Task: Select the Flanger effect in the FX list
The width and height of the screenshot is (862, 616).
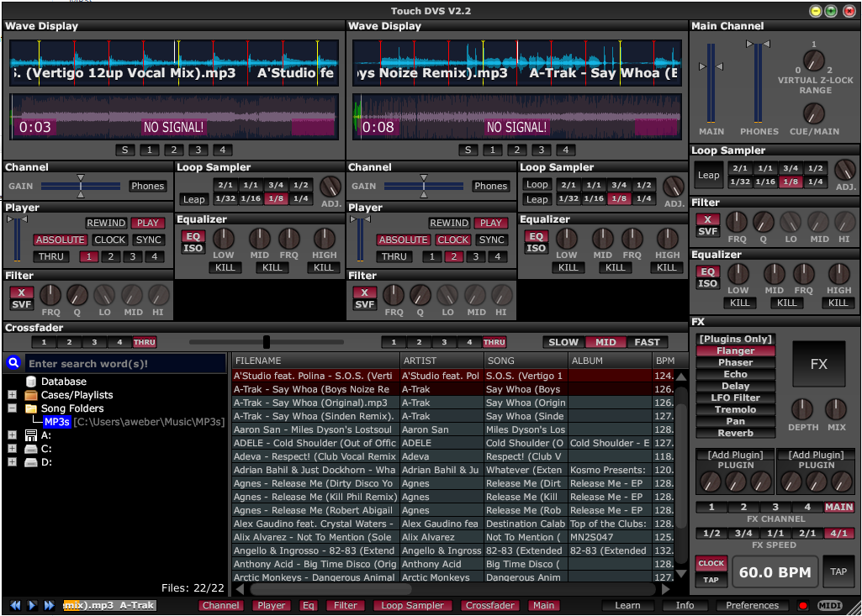Action: pos(735,351)
